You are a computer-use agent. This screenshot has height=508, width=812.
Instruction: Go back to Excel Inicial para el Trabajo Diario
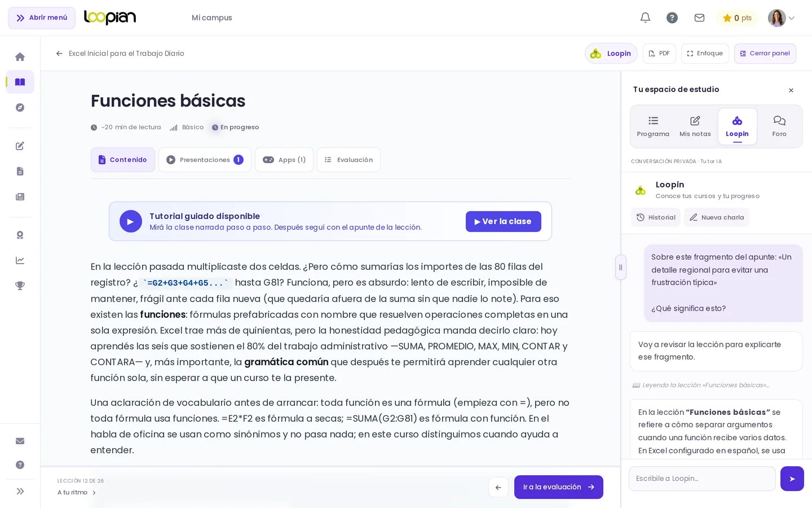tap(120, 54)
